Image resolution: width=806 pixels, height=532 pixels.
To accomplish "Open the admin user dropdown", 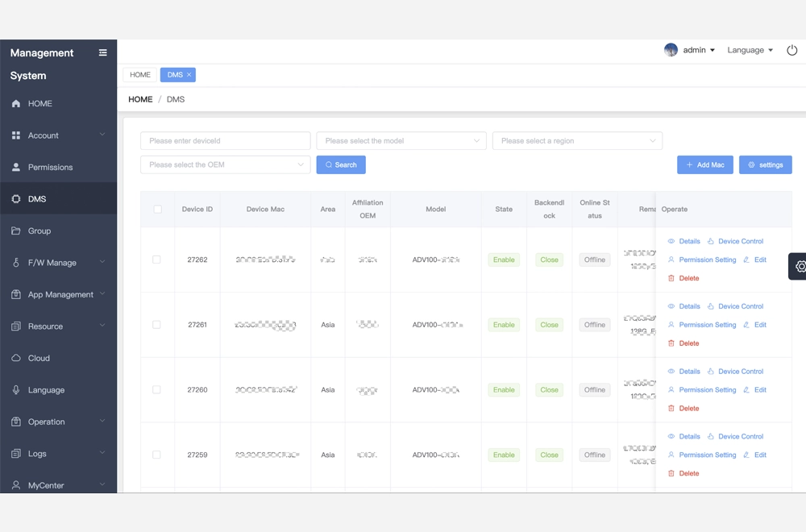I will point(699,50).
